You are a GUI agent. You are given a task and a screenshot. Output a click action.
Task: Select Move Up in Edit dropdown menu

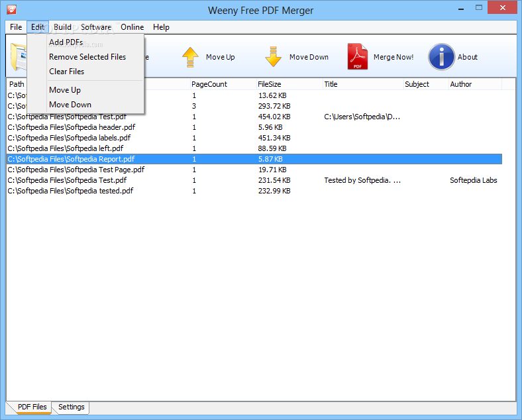pyautogui.click(x=85, y=90)
